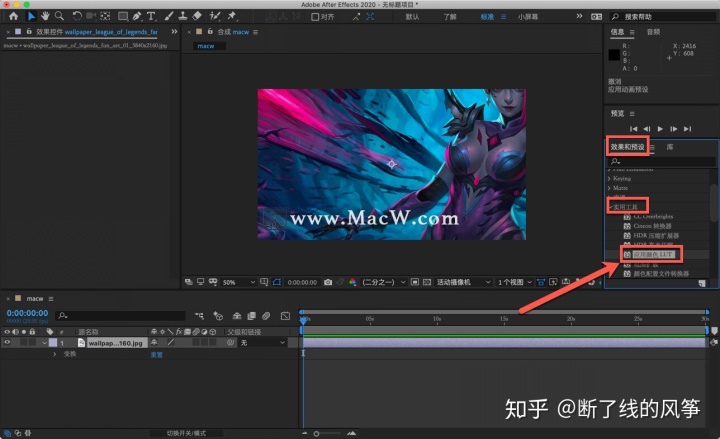Go to the Home screen icon
The width and height of the screenshot is (720, 439).
tap(13, 17)
